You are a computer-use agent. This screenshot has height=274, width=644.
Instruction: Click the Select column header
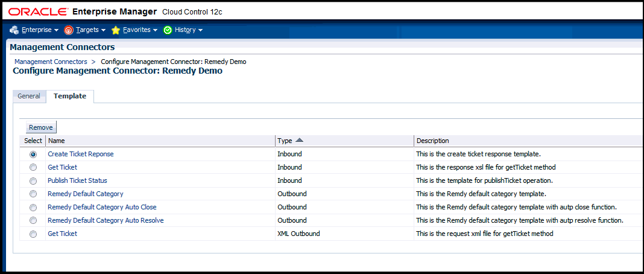pos(33,141)
